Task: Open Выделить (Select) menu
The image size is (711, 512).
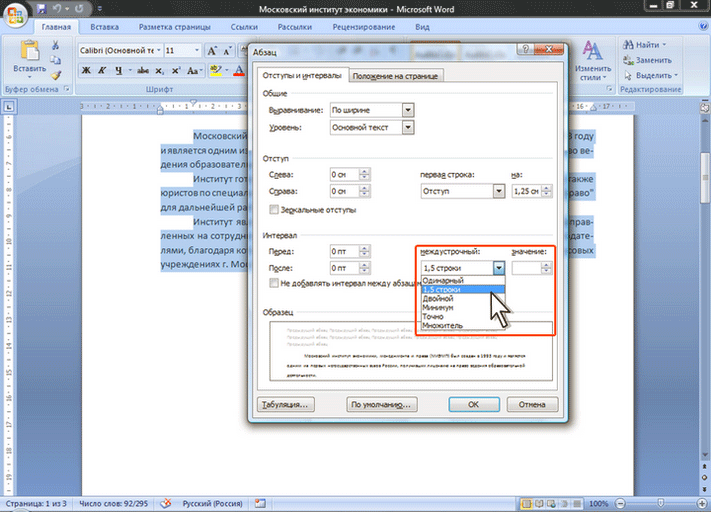Action: coord(651,75)
